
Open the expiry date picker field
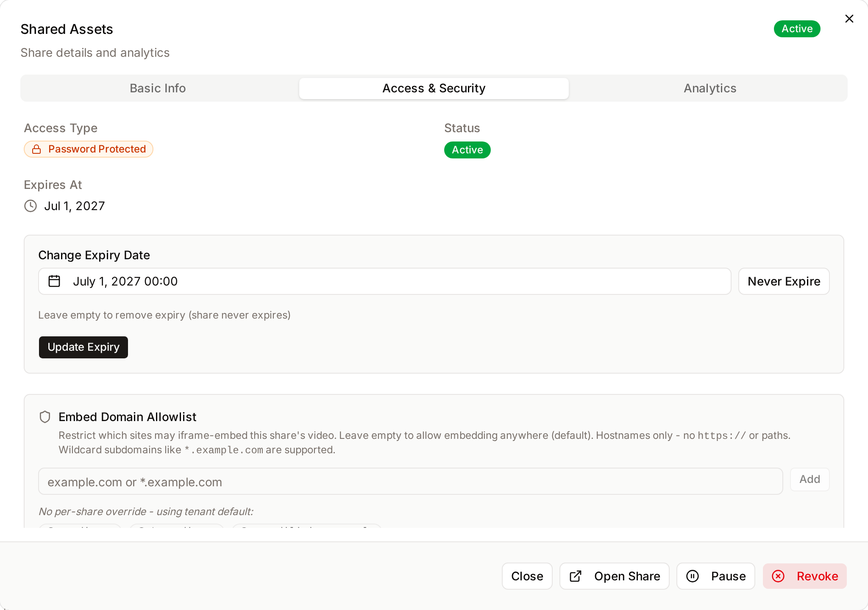pyautogui.click(x=384, y=281)
